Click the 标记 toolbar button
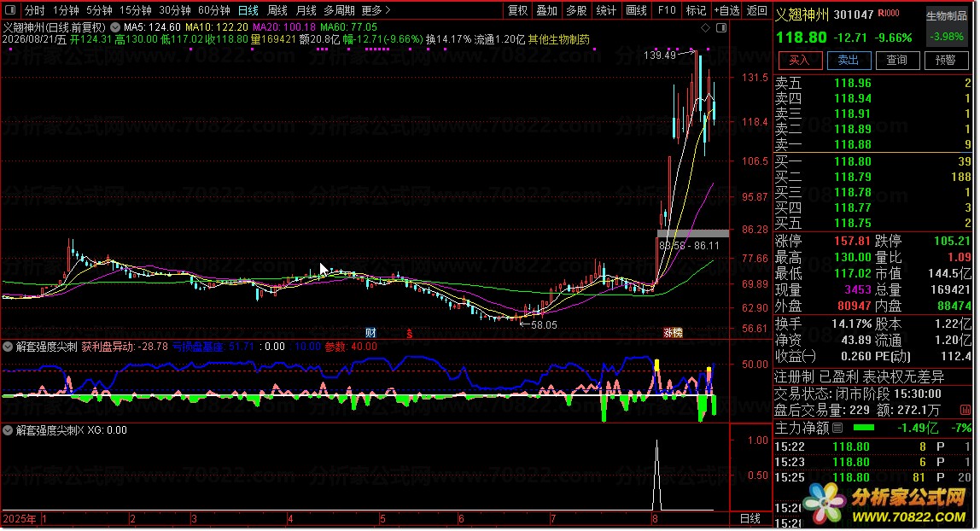 [x=696, y=10]
